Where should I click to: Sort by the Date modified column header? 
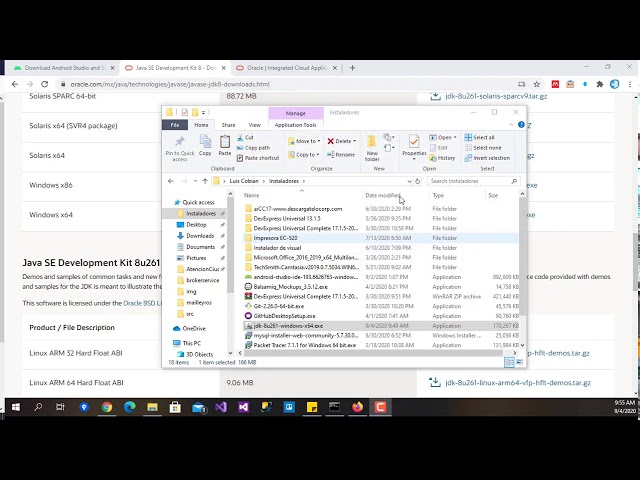point(383,196)
